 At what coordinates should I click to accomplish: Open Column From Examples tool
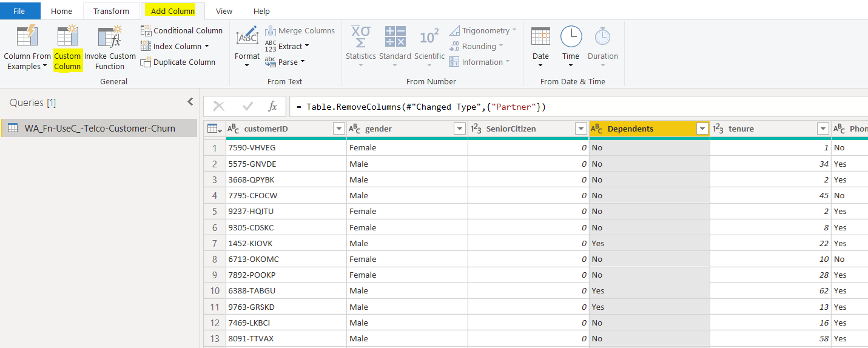(27, 38)
